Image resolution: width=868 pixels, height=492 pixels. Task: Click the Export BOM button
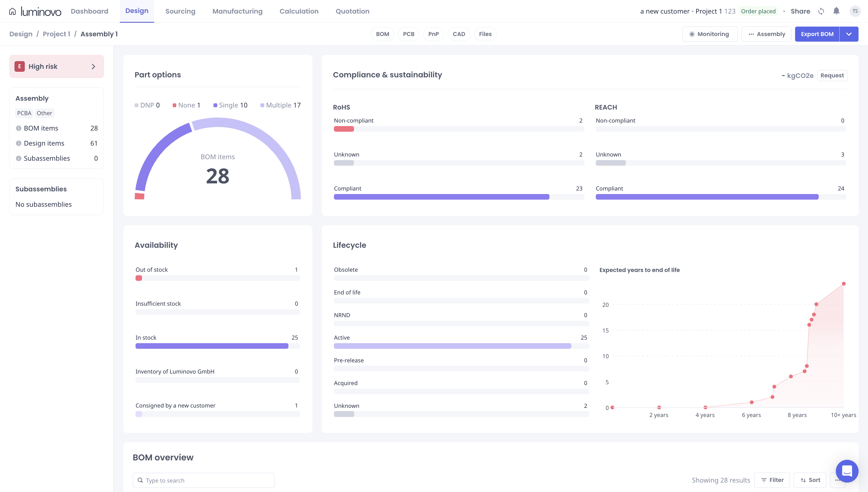pyautogui.click(x=817, y=34)
